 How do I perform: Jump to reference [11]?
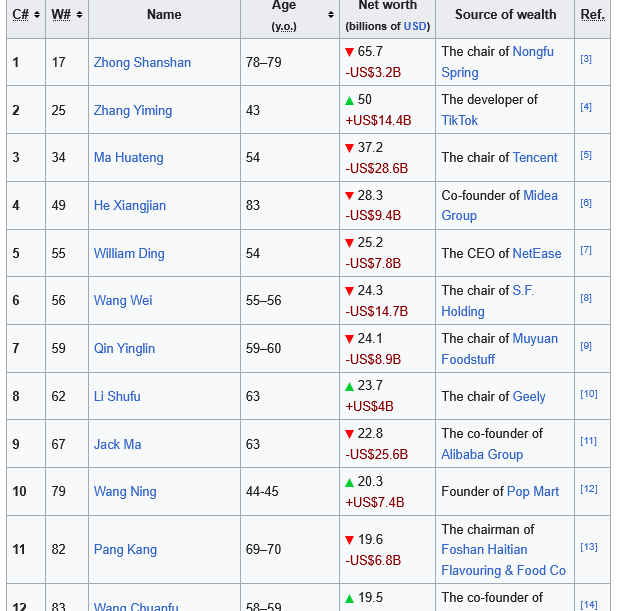[x=589, y=441]
